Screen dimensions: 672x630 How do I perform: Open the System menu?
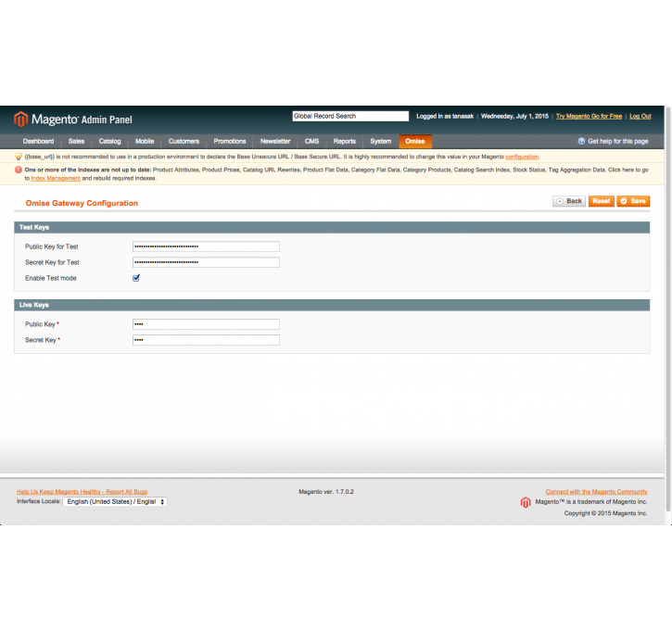[x=381, y=142]
